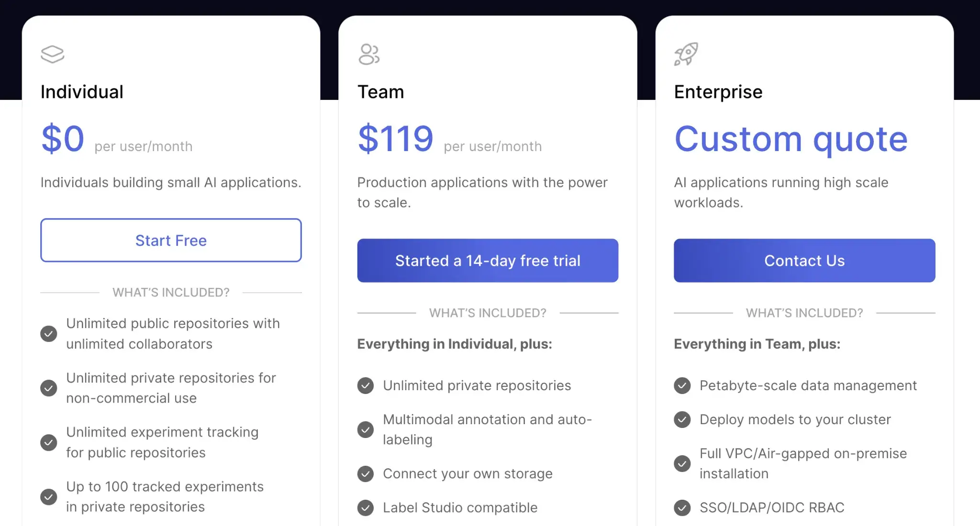This screenshot has width=980, height=526.
Task: Click checkmark beside Connect your own storage
Action: (366, 473)
